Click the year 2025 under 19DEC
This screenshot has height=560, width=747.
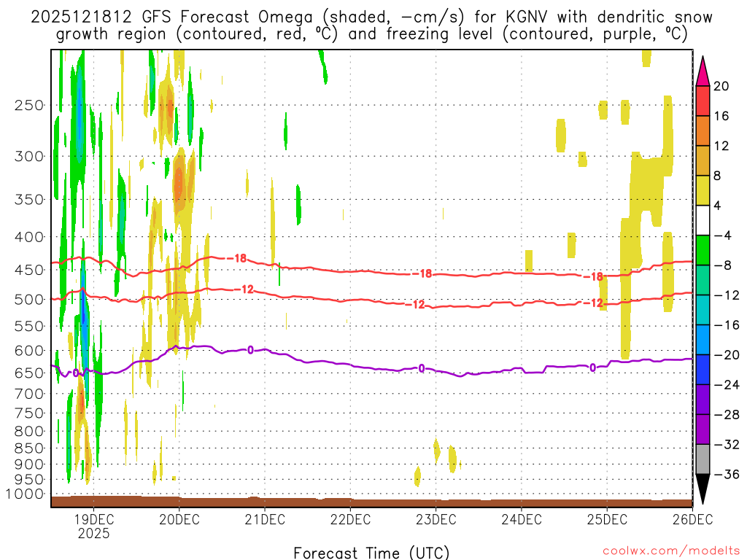tap(93, 533)
